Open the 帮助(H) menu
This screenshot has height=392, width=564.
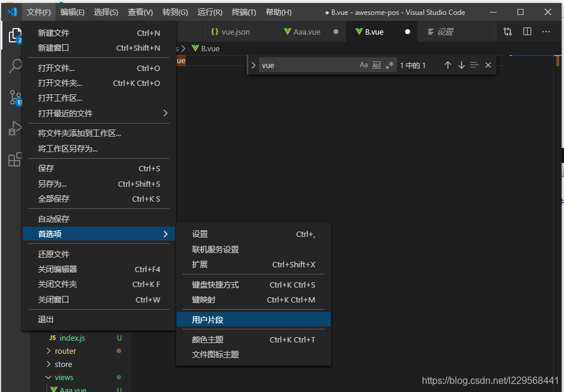278,12
